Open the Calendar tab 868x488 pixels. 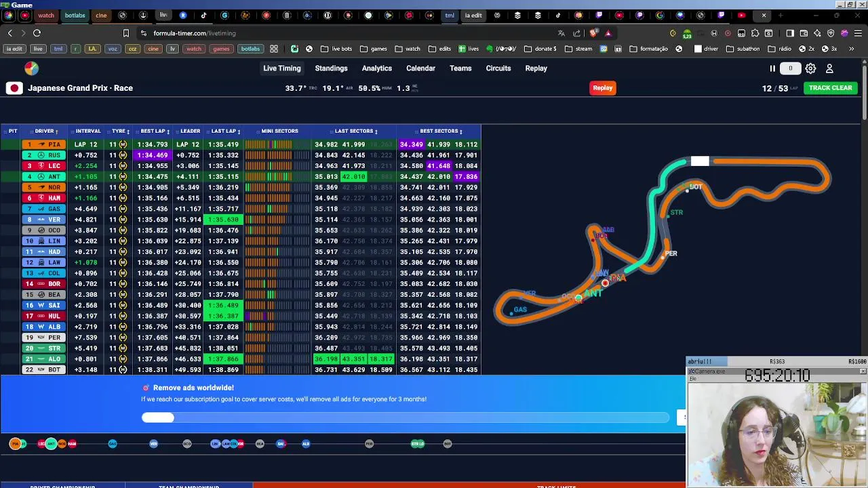tap(420, 68)
